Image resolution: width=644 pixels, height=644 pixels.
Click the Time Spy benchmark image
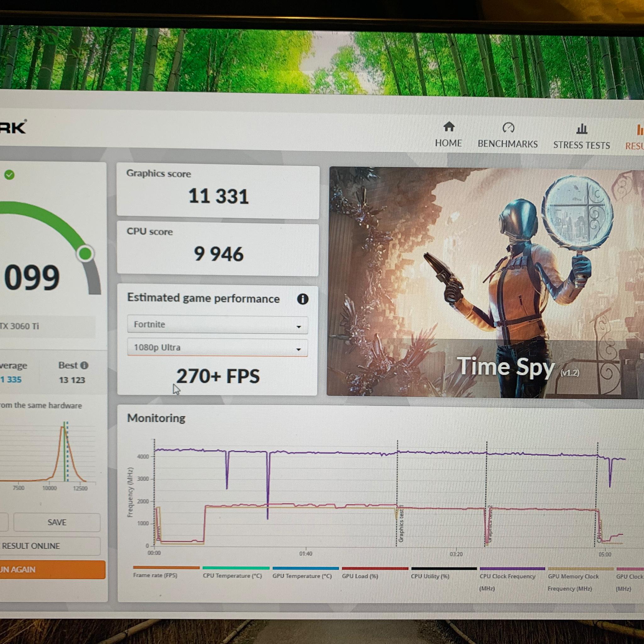click(485, 283)
